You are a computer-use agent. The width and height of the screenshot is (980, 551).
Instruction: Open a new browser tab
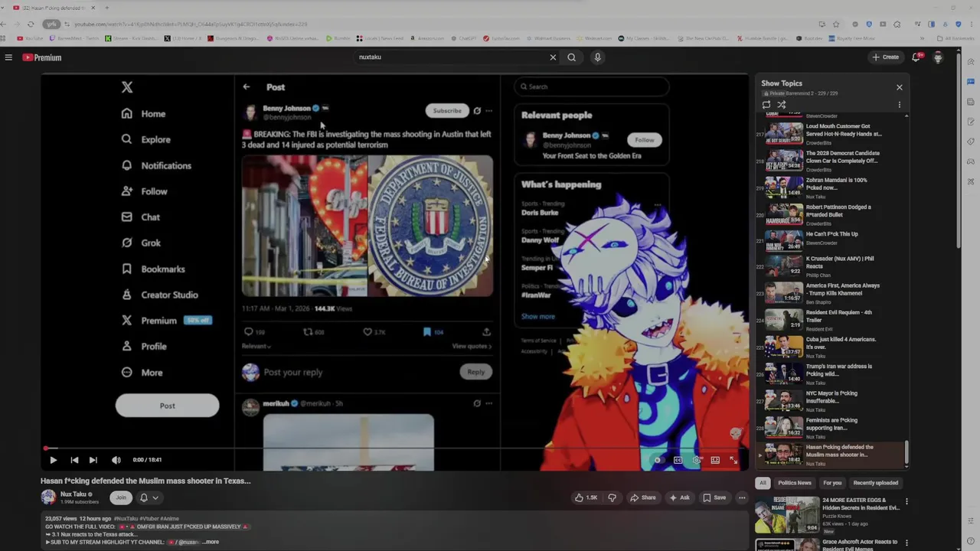point(106,8)
